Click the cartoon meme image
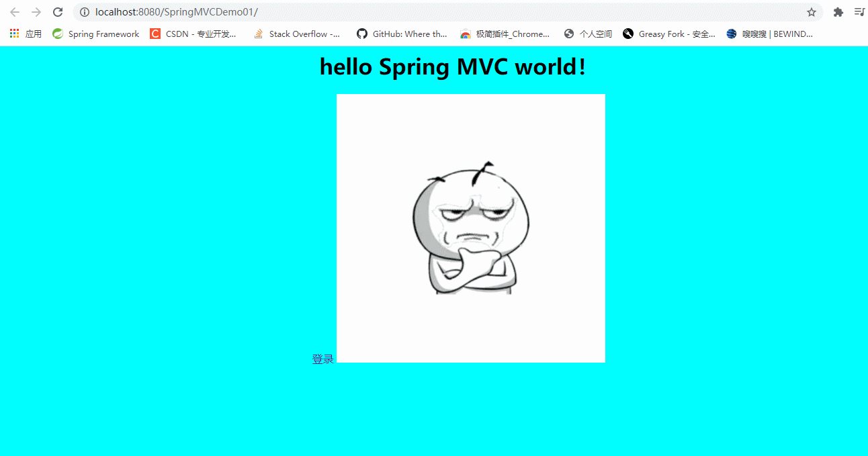868x456 pixels. point(470,228)
